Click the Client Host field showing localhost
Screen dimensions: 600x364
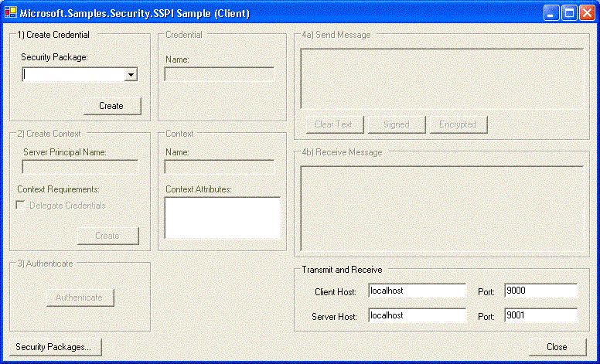click(417, 291)
